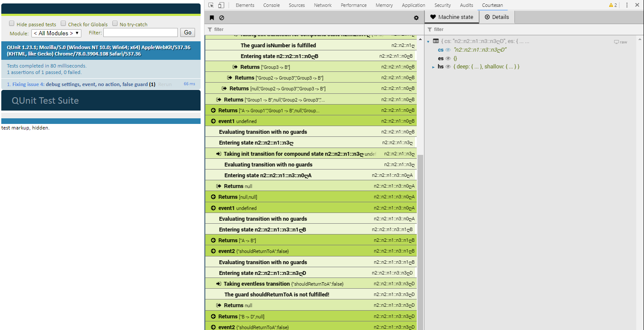Check the Check for Globals option
This screenshot has width=644, height=330.
coord(63,23)
